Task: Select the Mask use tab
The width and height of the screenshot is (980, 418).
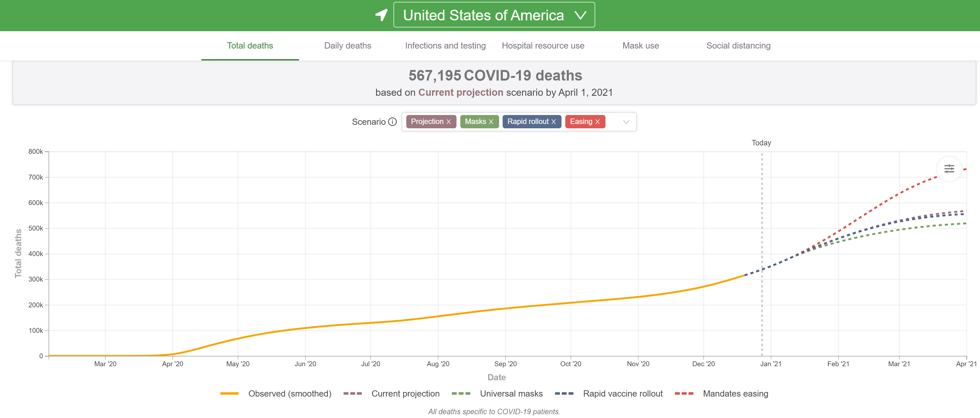Action: (x=641, y=46)
